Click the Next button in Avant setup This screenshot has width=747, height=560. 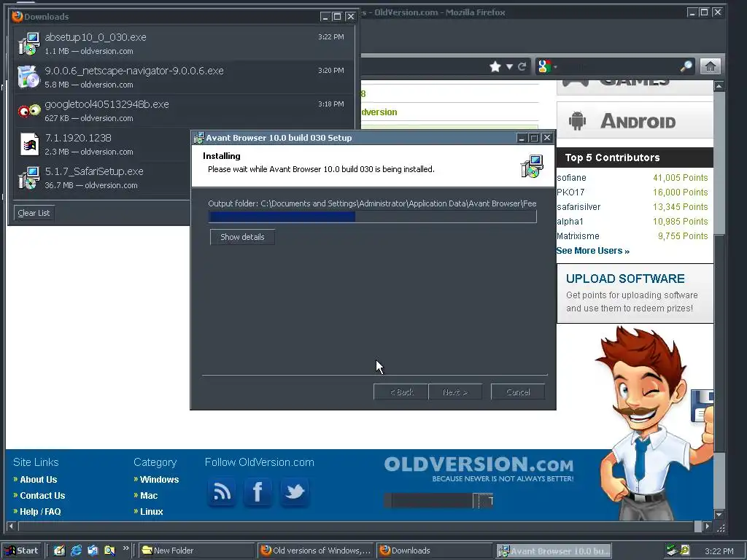coord(455,392)
